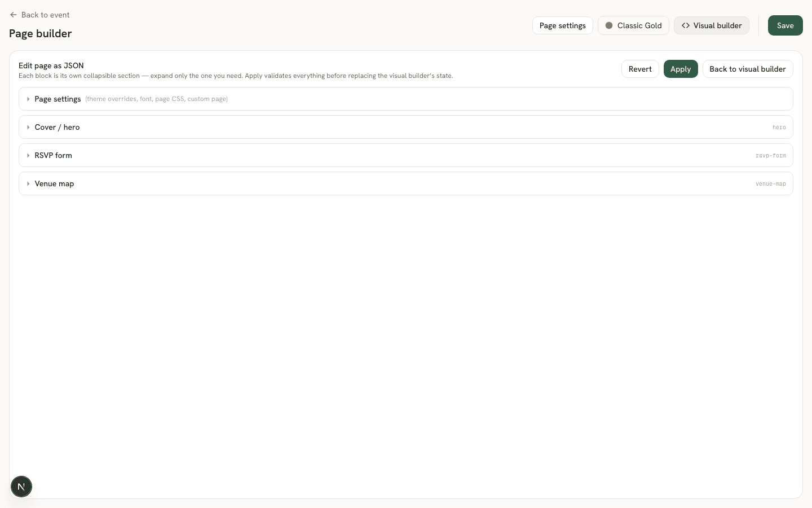Click the 'Page builder' page title
This screenshot has height=508, width=812.
[x=41, y=33]
